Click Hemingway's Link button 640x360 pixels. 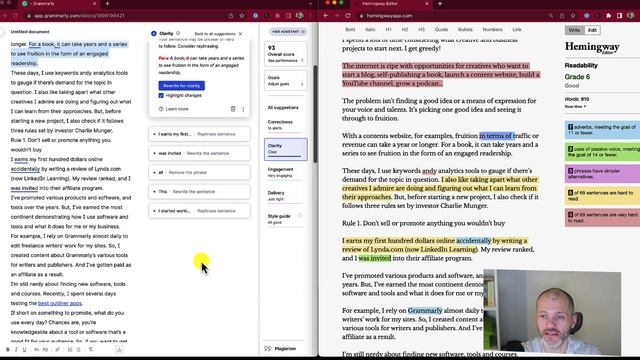517,29
